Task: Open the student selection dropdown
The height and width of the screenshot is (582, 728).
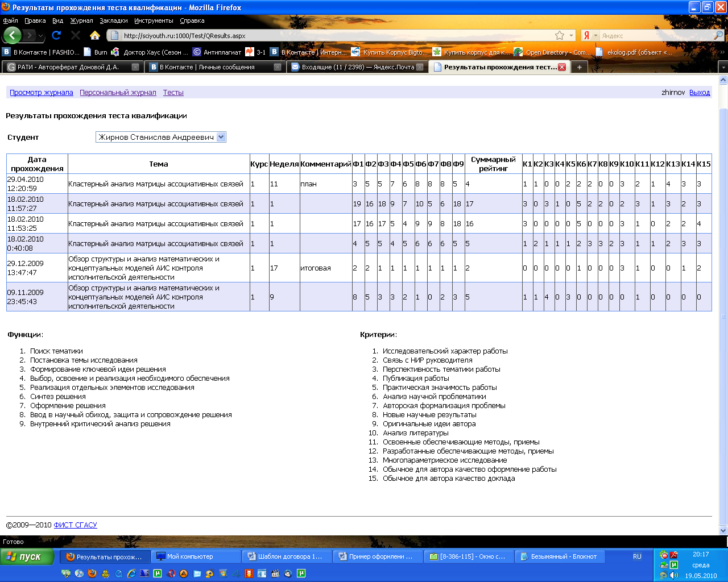Action: pos(161,137)
